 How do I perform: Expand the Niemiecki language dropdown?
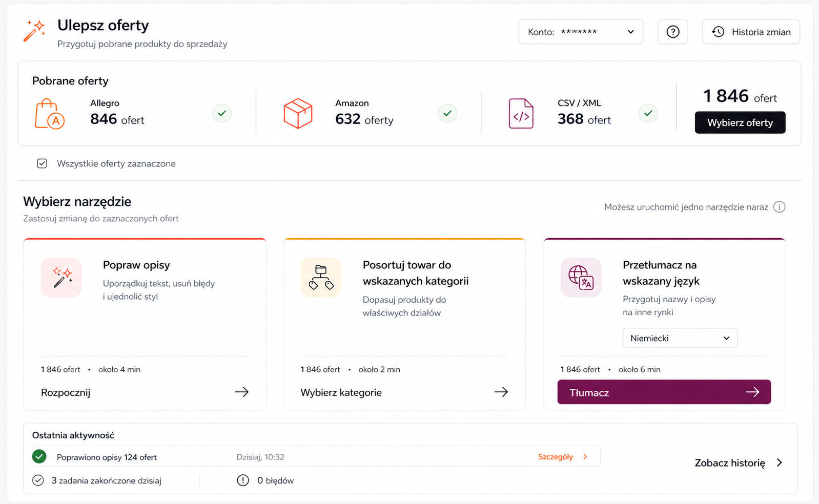pyautogui.click(x=680, y=338)
